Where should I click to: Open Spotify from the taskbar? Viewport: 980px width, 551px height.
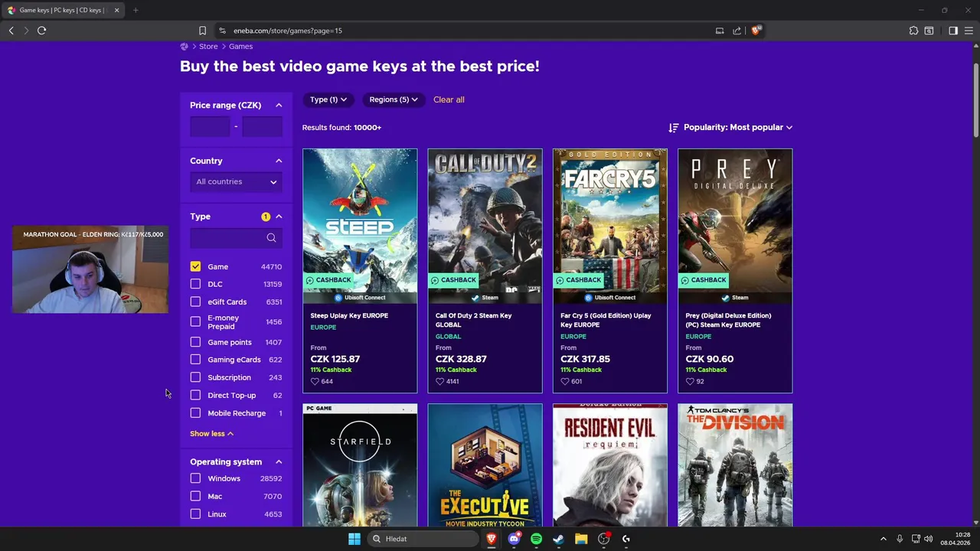[x=537, y=539]
